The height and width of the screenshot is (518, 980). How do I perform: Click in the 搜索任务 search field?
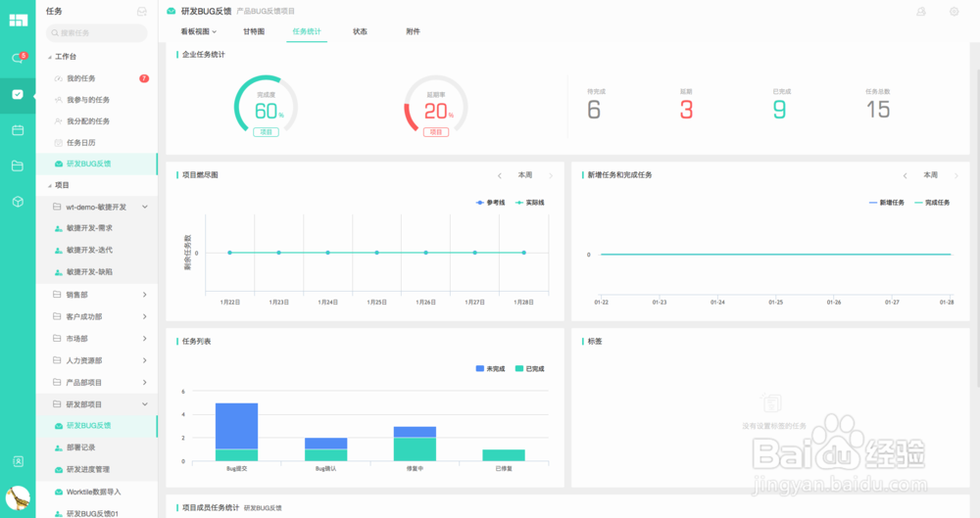coord(96,32)
